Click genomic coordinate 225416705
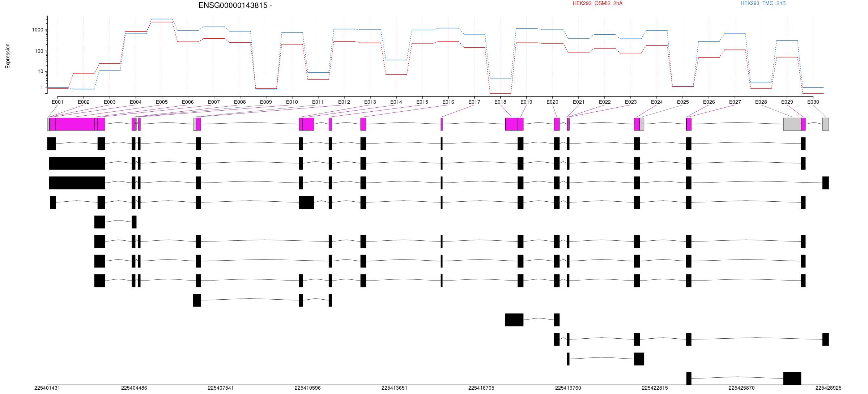Viewport: 868px width, 394px height. (x=481, y=388)
